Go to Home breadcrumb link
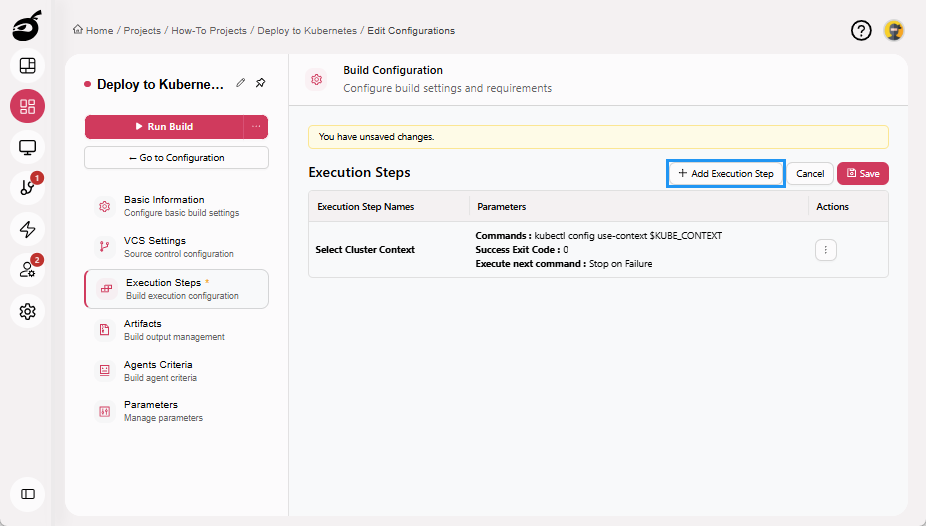 [x=99, y=31]
